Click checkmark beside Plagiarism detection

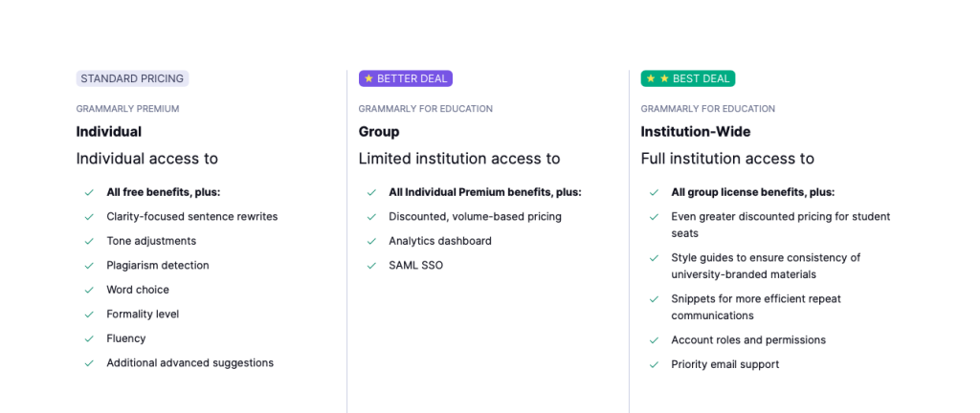tap(89, 266)
